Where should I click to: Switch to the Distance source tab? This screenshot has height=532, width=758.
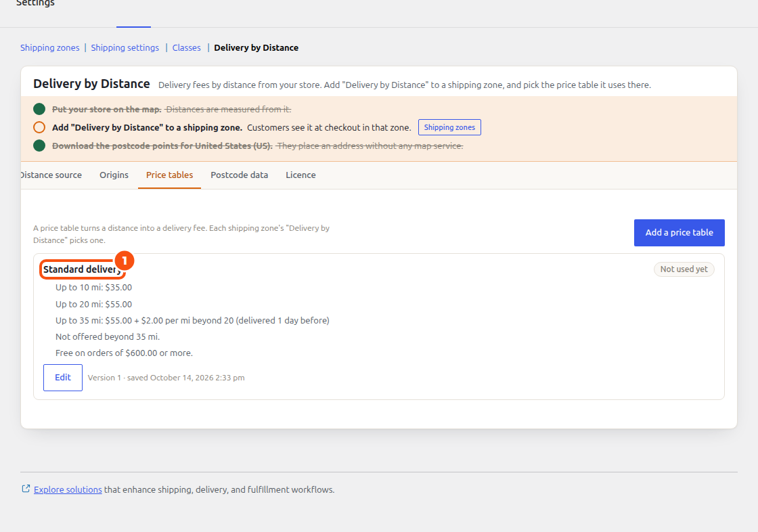click(51, 175)
